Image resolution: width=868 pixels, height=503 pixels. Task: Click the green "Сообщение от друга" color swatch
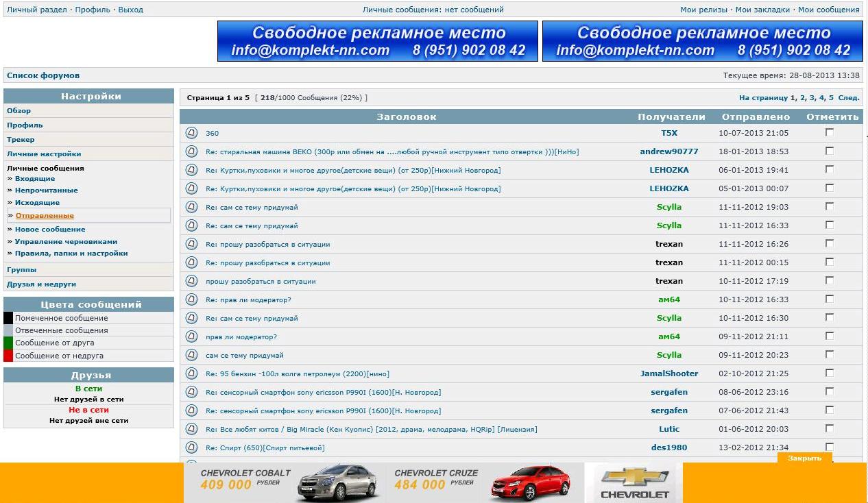coord(8,343)
